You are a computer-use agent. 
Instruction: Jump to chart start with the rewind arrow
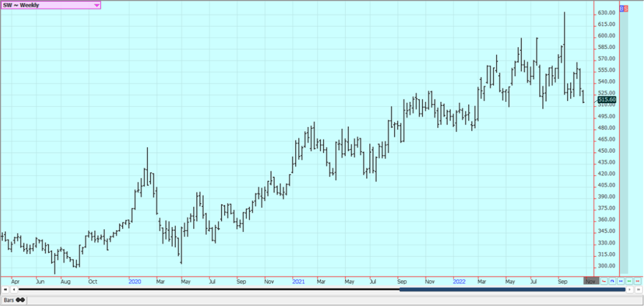[x=6, y=290]
